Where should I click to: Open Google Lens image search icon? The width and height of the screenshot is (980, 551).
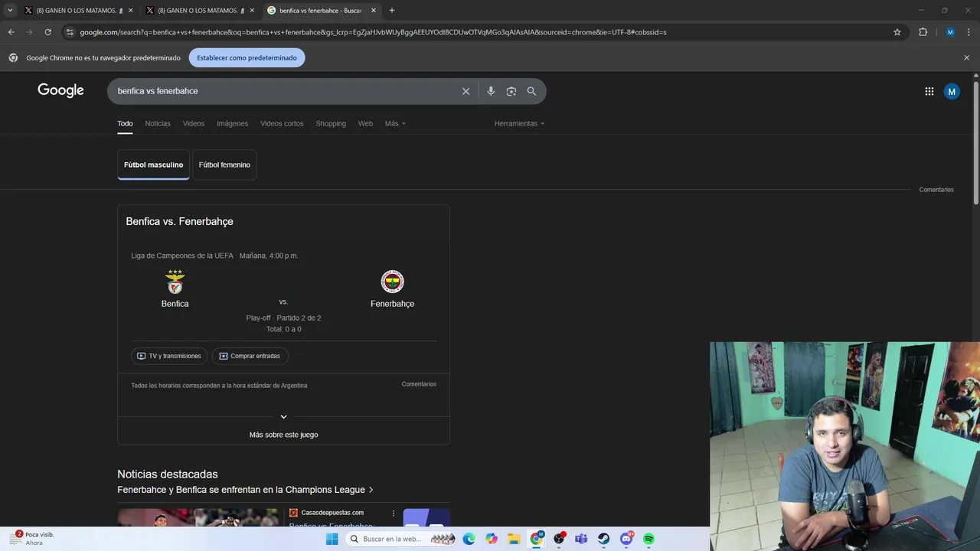click(x=511, y=91)
